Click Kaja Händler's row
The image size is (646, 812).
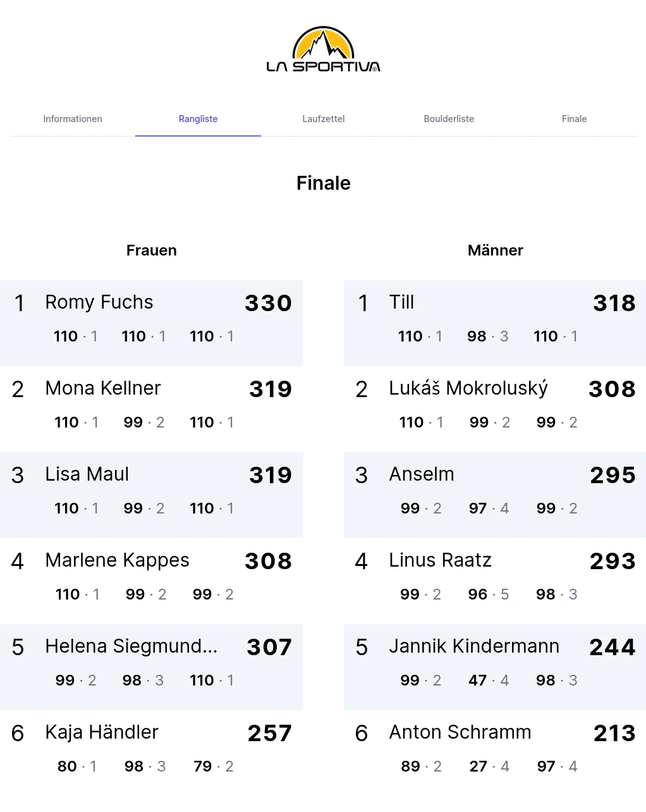(152, 753)
